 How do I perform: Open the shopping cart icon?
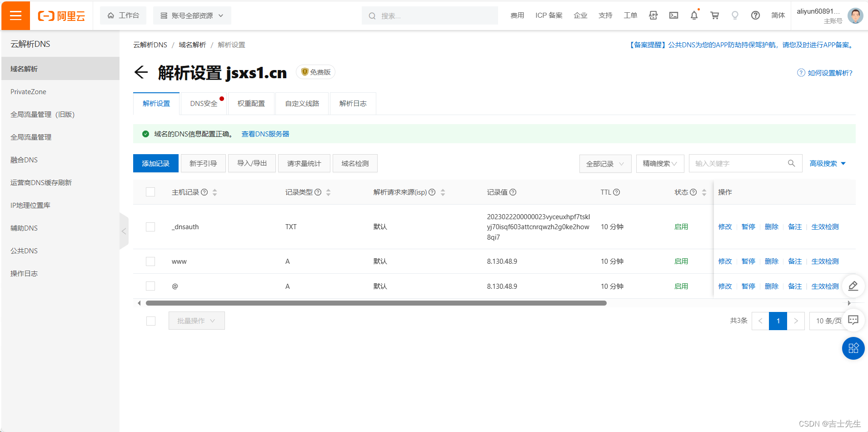(714, 15)
